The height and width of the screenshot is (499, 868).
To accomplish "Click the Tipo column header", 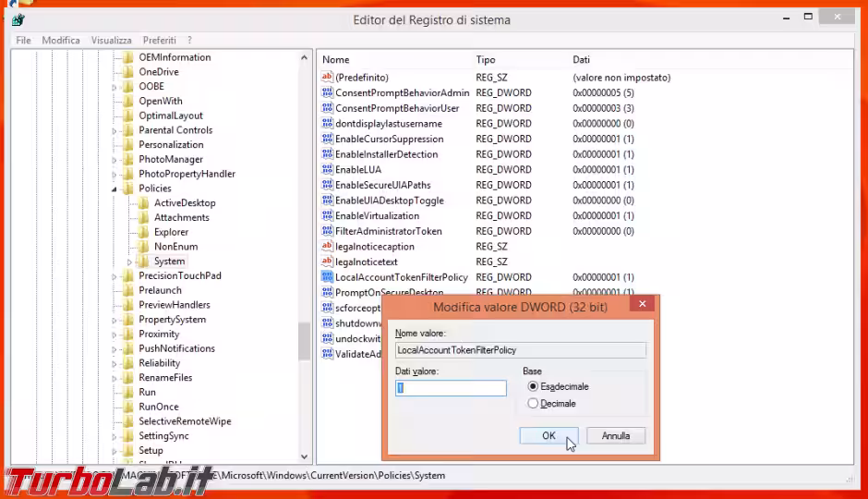I will (486, 60).
